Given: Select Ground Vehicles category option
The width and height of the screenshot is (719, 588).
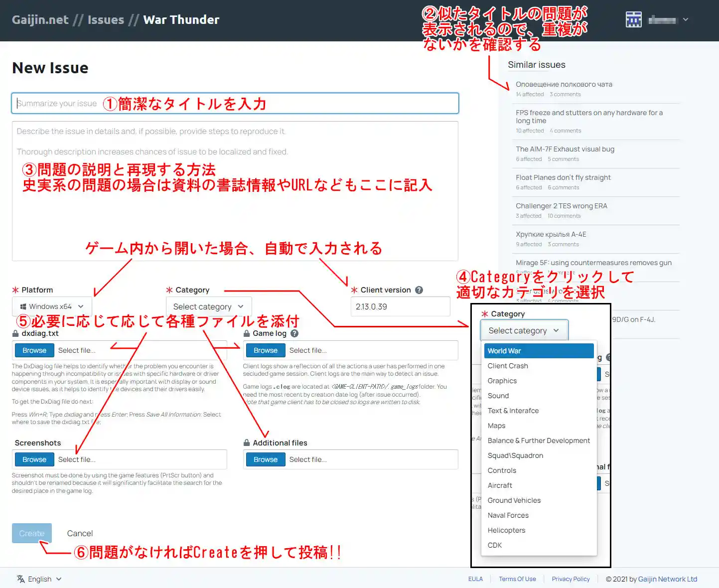Looking at the screenshot, I should point(539,500).
